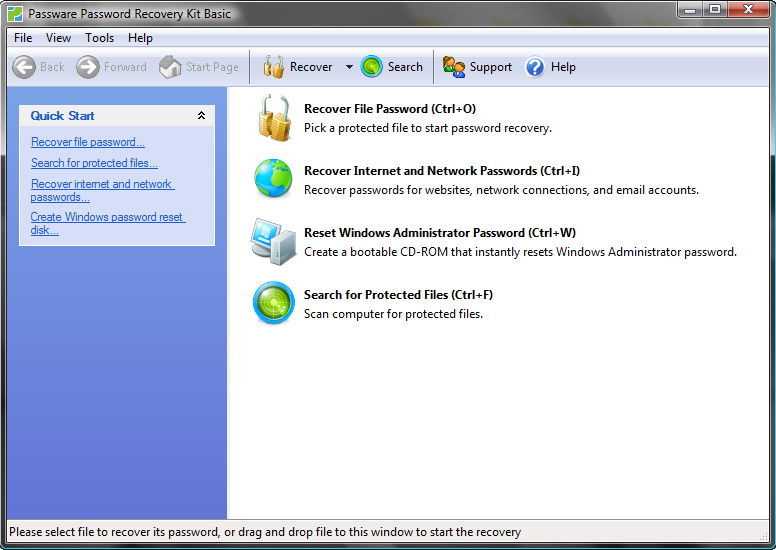
Task: Select 'Recover Internet and Network Passwords (Ctrl+I)' heading
Action: (442, 171)
